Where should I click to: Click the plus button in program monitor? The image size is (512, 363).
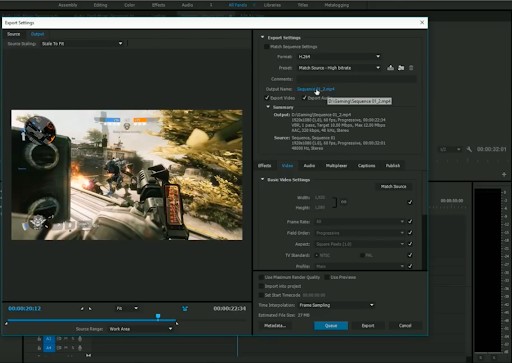click(504, 174)
